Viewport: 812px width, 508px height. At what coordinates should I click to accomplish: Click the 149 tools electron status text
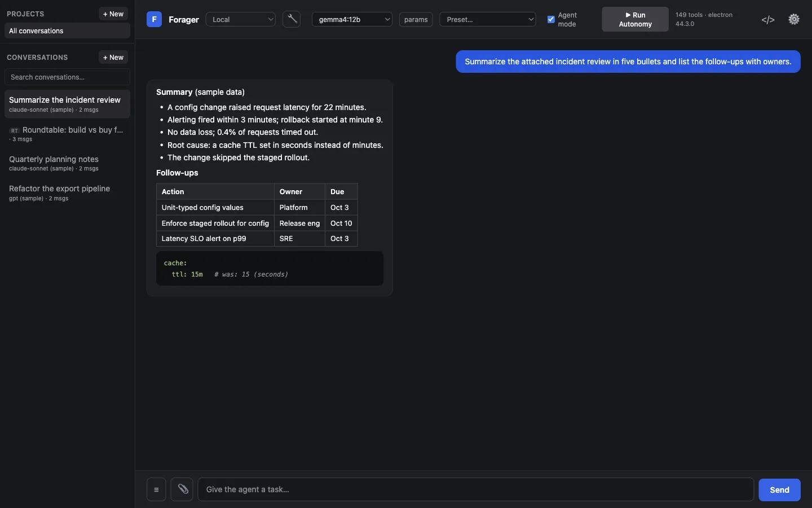click(704, 19)
